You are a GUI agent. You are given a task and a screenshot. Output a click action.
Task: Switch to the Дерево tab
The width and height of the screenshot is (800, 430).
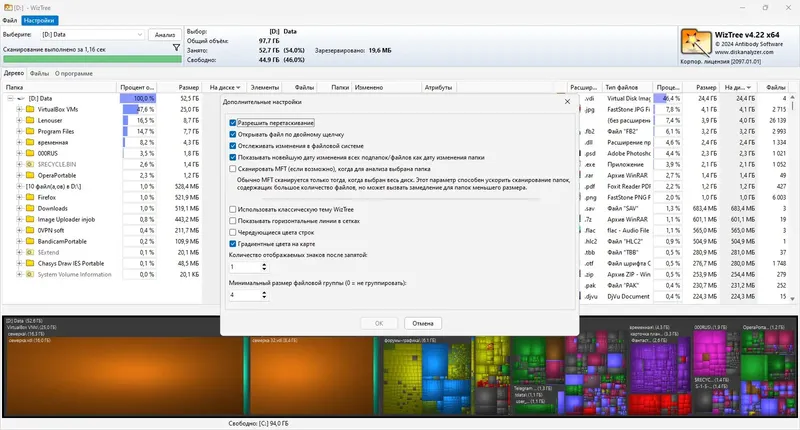point(14,73)
